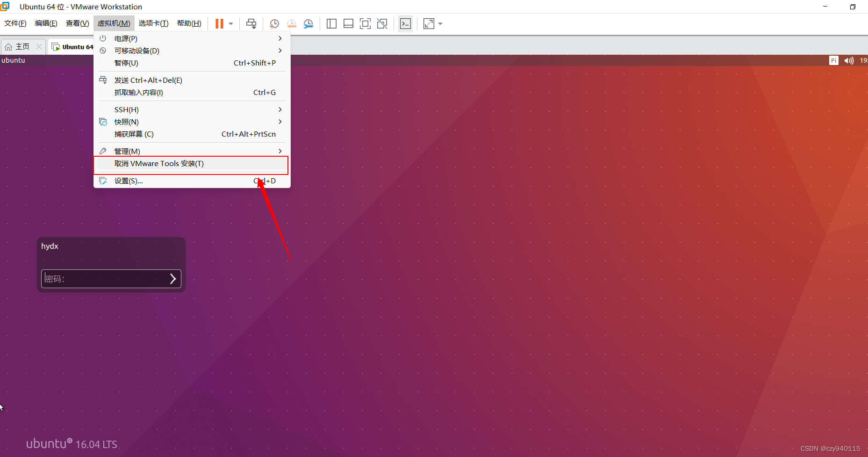Select 发送 Ctrl+Alt+Del(E) menu item
This screenshot has height=457, width=868.
(192, 80)
